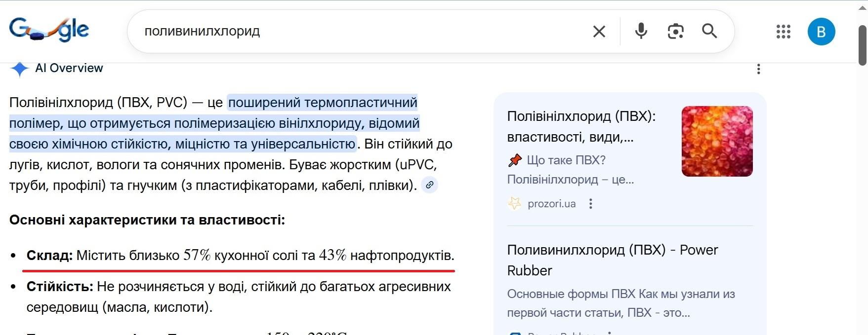The height and width of the screenshot is (335, 868).
Task: Click the highlighted definition text
Action: [x=213, y=123]
